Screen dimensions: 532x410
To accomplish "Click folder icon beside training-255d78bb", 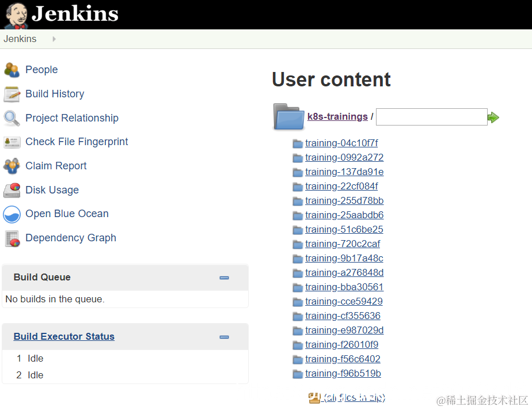I will click(x=298, y=202).
